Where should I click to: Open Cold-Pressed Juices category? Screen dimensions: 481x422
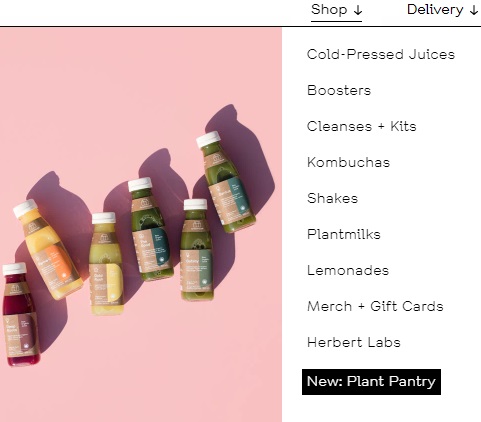pyautogui.click(x=381, y=54)
